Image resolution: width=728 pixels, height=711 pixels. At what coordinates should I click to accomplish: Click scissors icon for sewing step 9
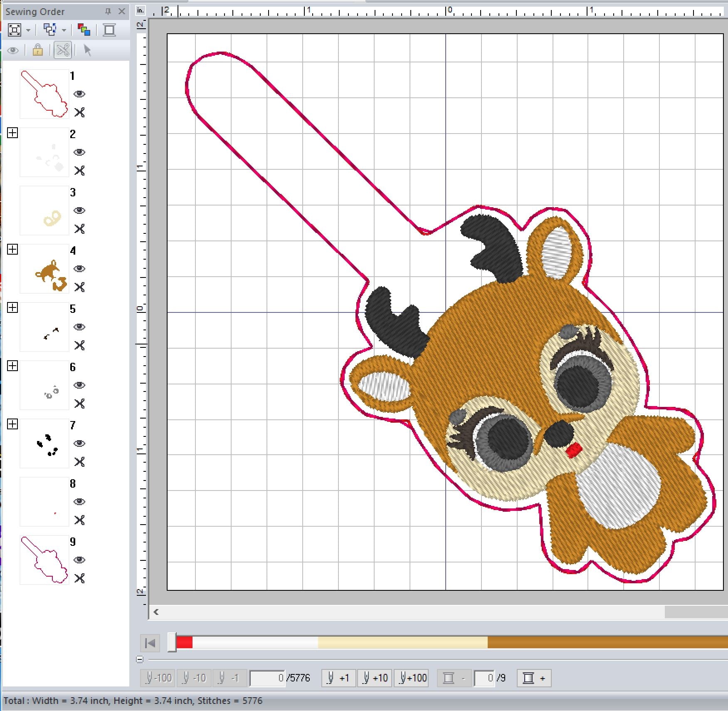coord(79,578)
